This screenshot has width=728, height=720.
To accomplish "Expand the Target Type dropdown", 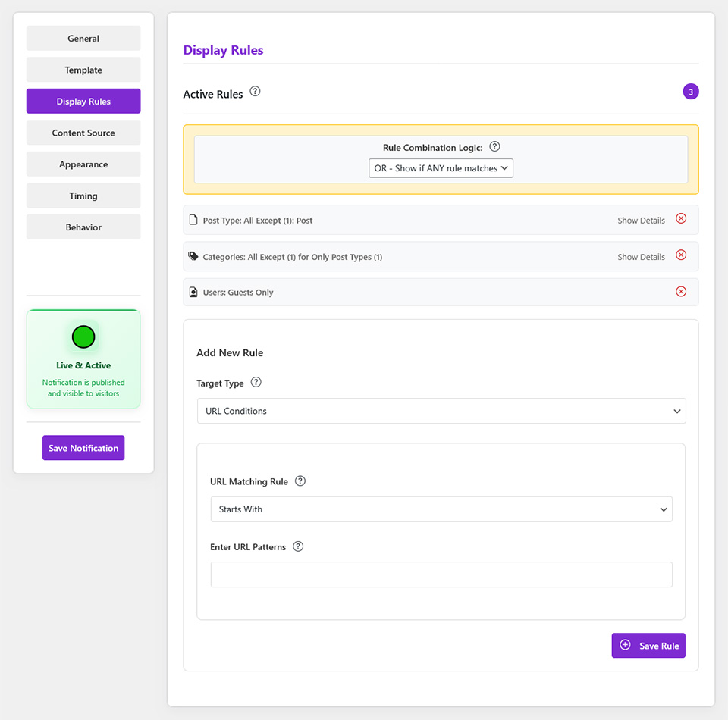I will click(x=441, y=411).
